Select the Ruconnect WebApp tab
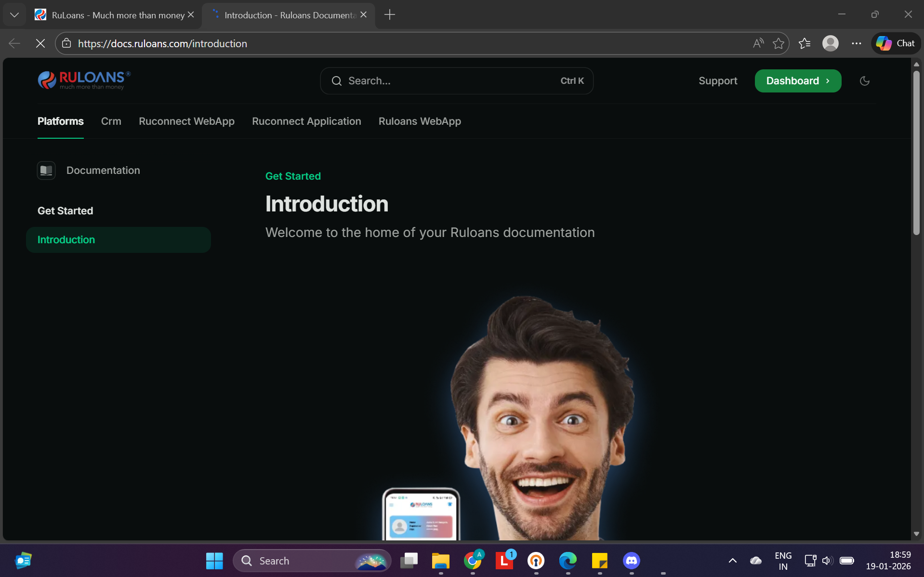 click(x=186, y=121)
